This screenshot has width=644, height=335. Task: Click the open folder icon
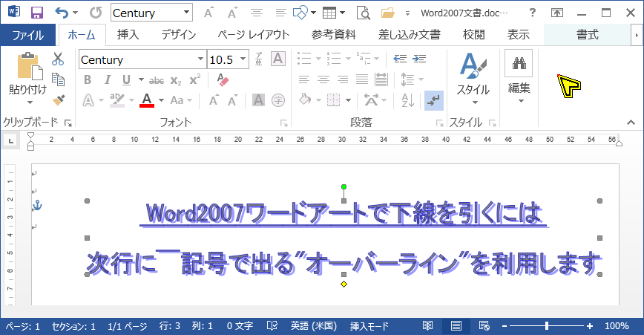click(387, 13)
